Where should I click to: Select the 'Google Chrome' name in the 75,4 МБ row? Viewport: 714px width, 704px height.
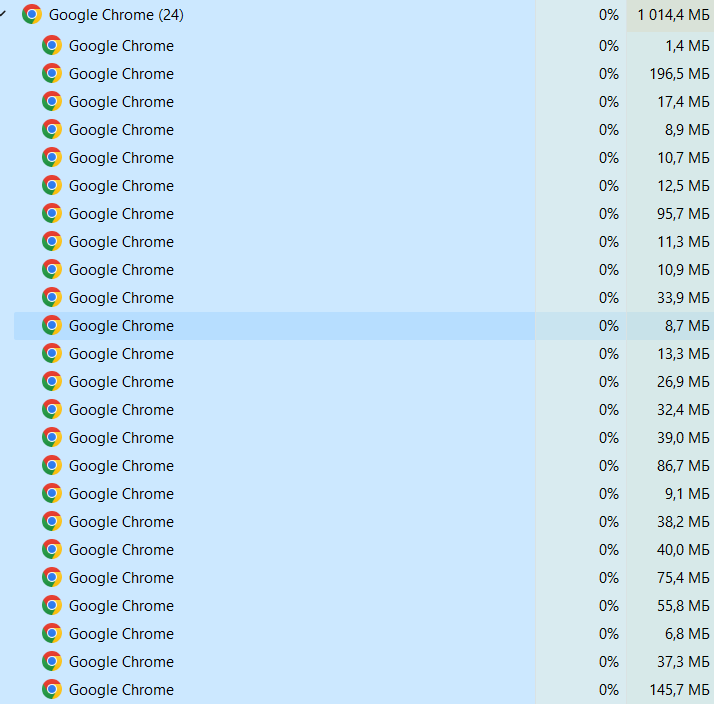click(x=121, y=578)
